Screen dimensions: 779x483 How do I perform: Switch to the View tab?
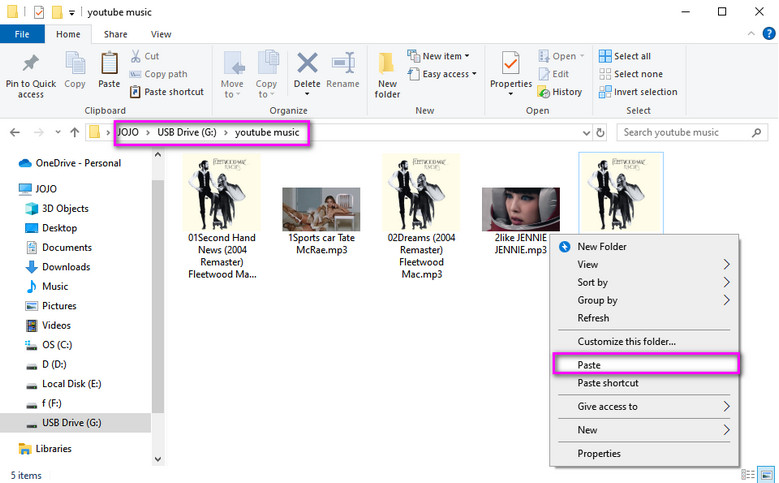[x=161, y=34]
